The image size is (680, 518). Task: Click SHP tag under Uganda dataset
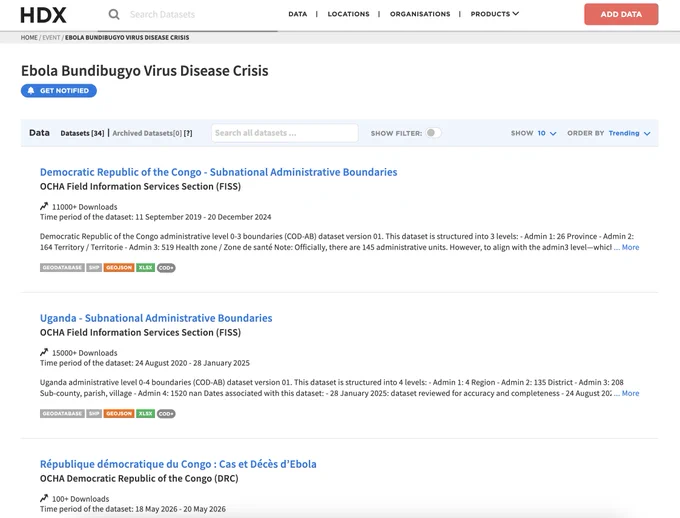click(x=94, y=413)
